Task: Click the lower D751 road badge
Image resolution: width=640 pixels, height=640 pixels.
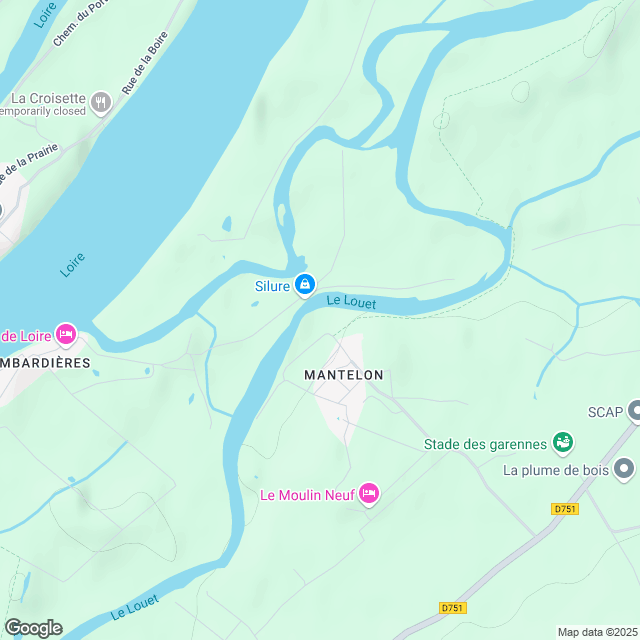Action: (453, 608)
